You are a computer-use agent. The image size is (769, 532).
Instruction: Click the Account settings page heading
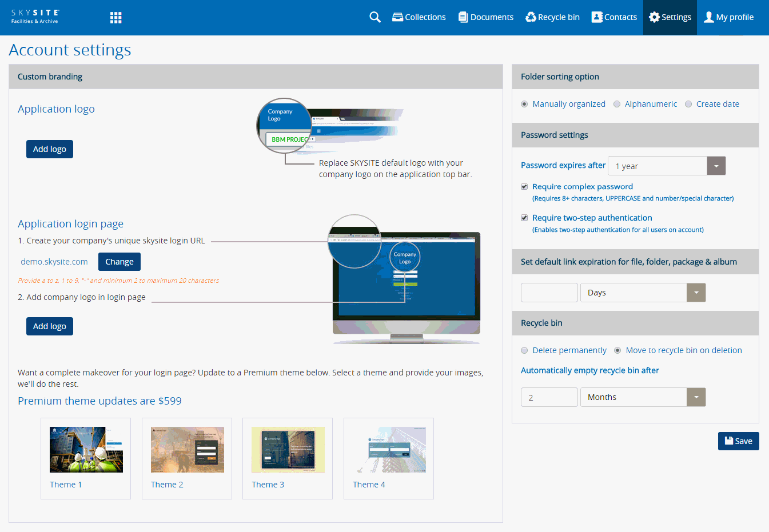point(70,50)
